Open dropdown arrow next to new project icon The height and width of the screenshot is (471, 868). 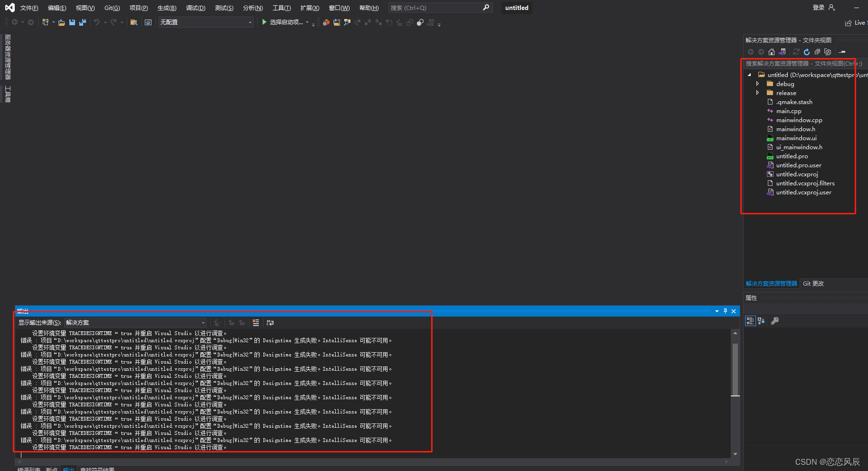click(x=53, y=22)
